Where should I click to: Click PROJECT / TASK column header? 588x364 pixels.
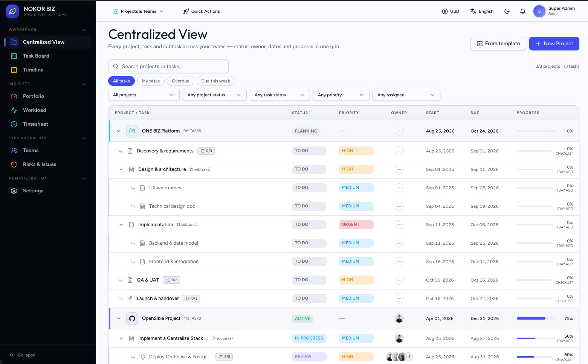(132, 113)
